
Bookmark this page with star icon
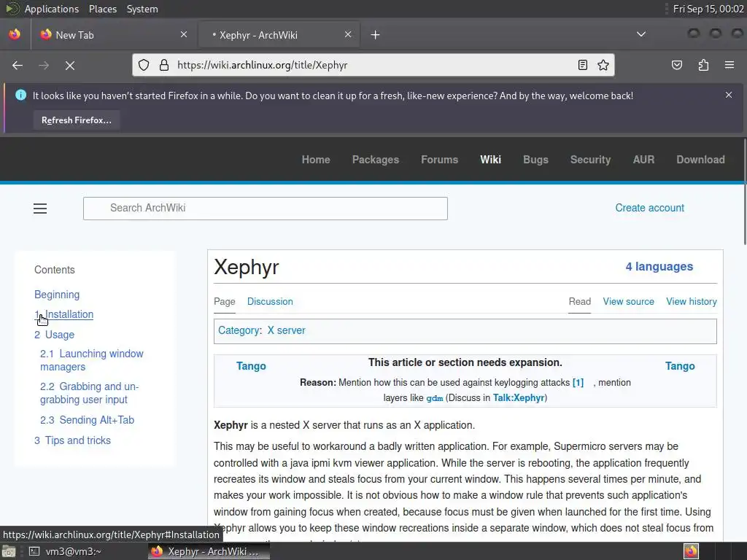click(603, 65)
